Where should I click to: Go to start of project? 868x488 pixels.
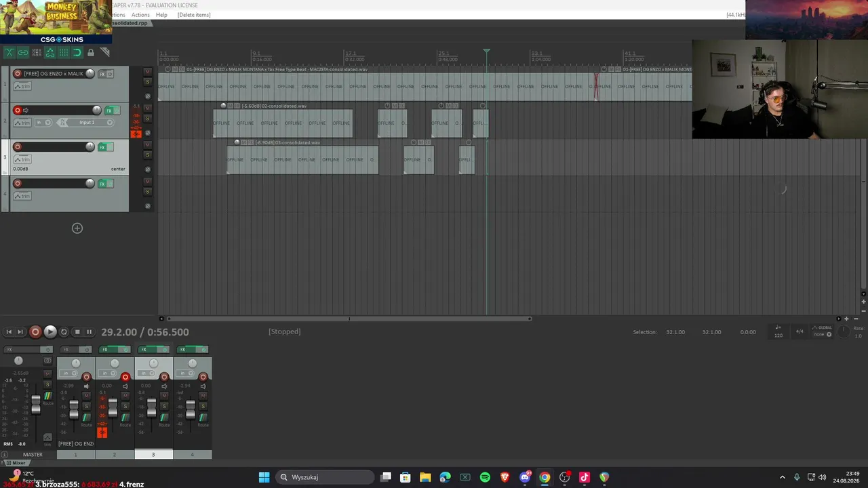(9, 332)
